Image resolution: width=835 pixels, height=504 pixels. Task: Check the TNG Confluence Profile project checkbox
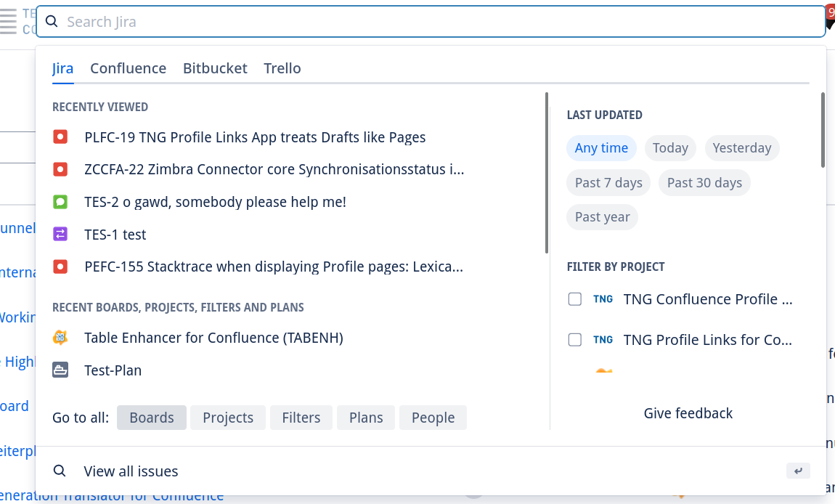pos(574,298)
